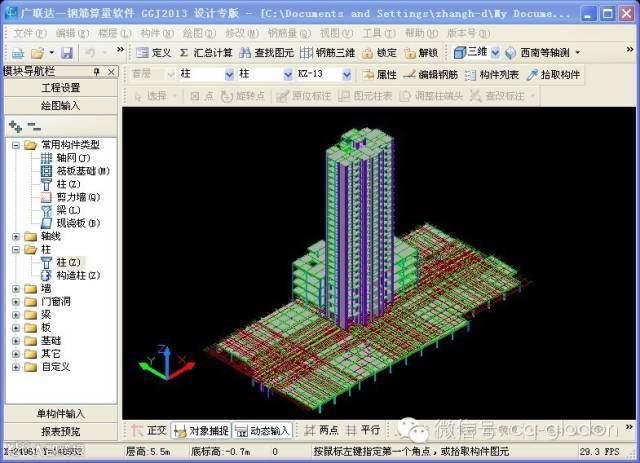Open the first 柱 category dropdown
Viewport: 640px width, 463px height.
click(x=229, y=74)
